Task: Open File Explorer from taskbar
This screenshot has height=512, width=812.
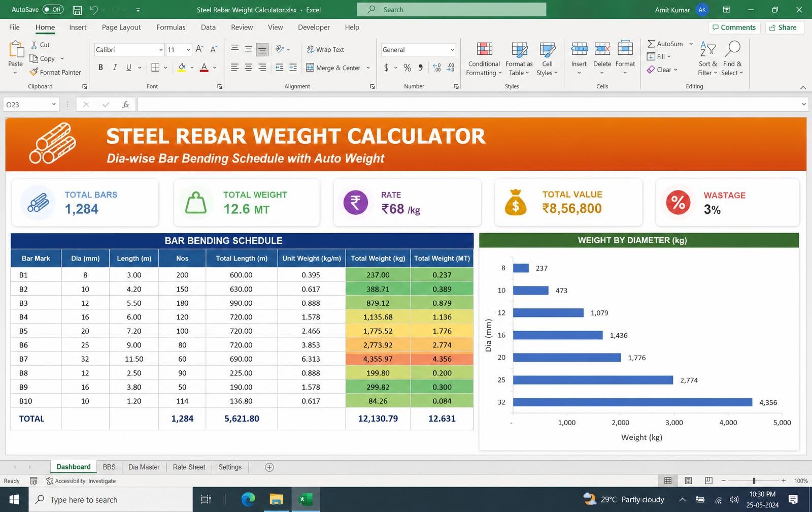Action: point(276,500)
